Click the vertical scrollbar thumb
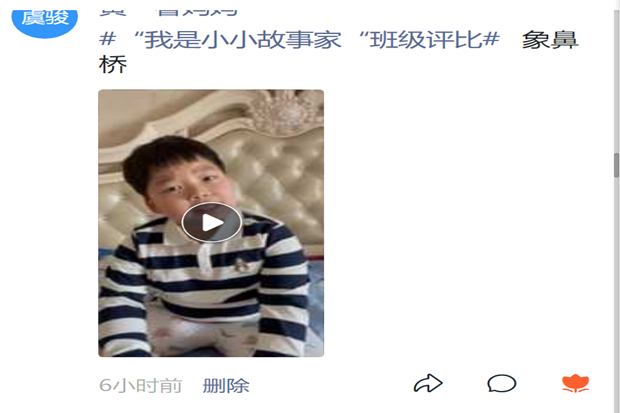 (x=616, y=165)
